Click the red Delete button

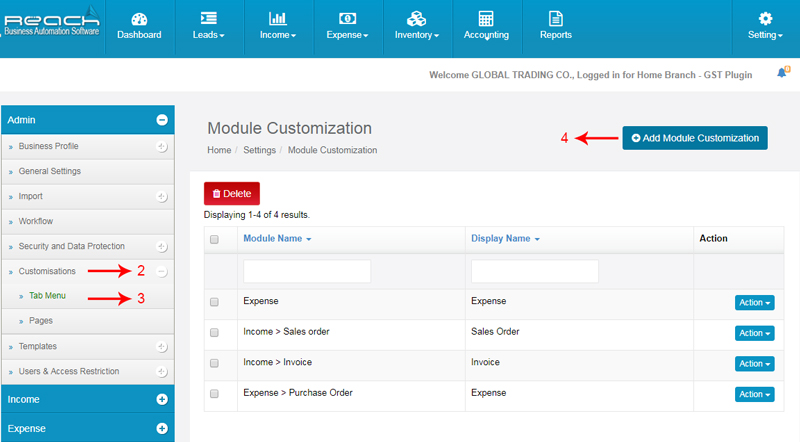coord(232,193)
